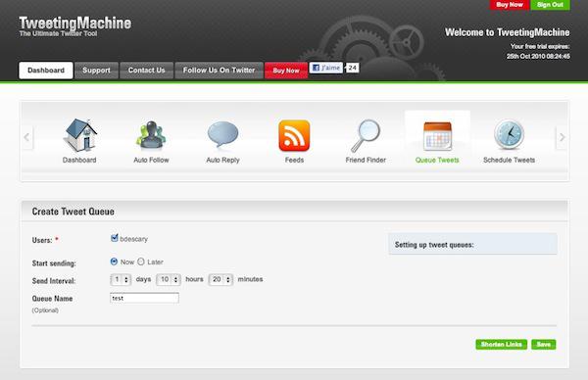The image size is (588, 380).
Task: Click the Facebook J'aime like button
Action: 326,68
